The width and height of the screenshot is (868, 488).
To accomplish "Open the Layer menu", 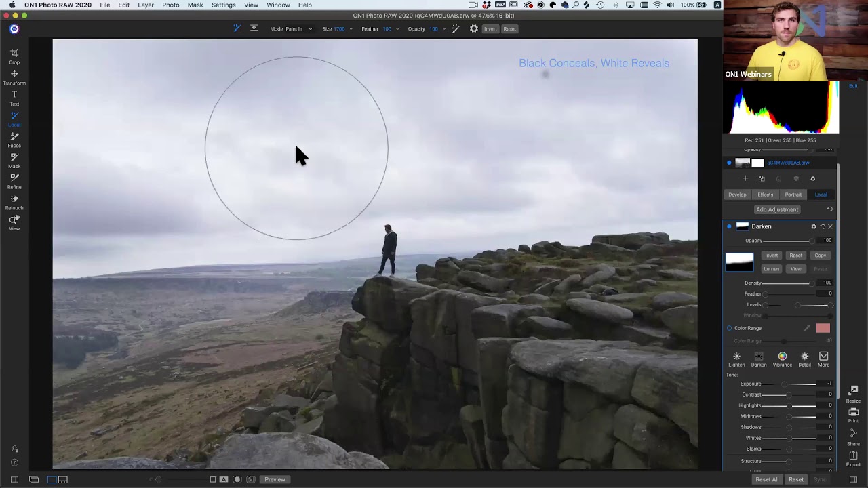I will point(146,5).
